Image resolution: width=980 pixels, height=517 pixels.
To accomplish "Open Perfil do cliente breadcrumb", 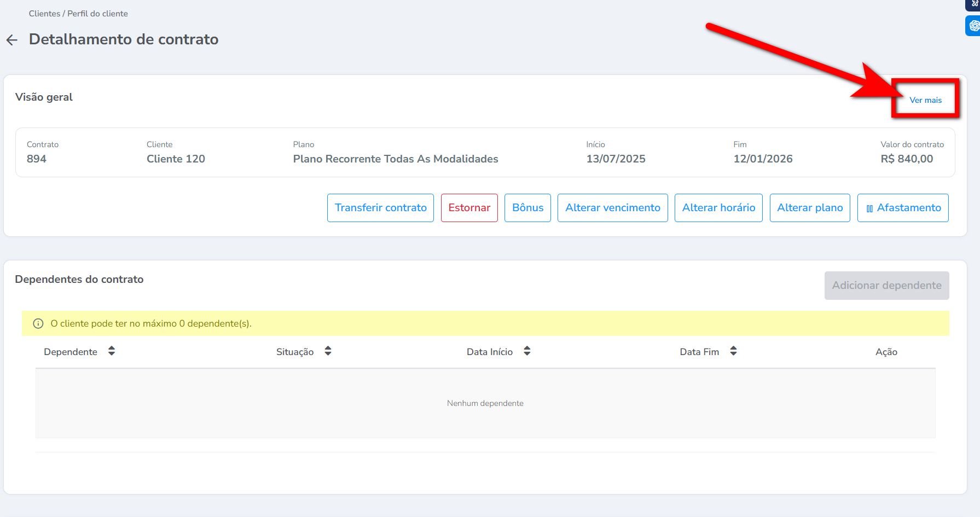I will point(97,14).
